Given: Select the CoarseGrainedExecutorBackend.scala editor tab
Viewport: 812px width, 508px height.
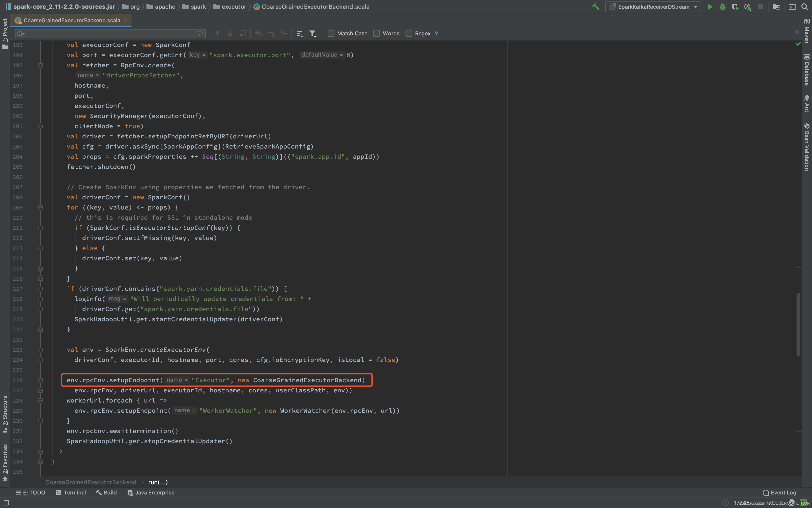Looking at the screenshot, I should coord(71,20).
